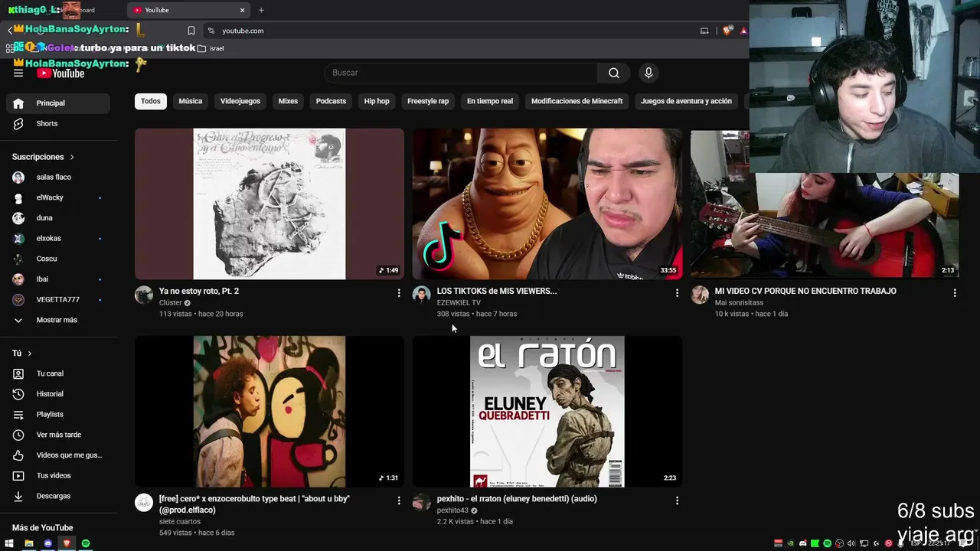The image size is (980, 551).
Task: Start voice search with microphone icon
Action: tap(648, 73)
